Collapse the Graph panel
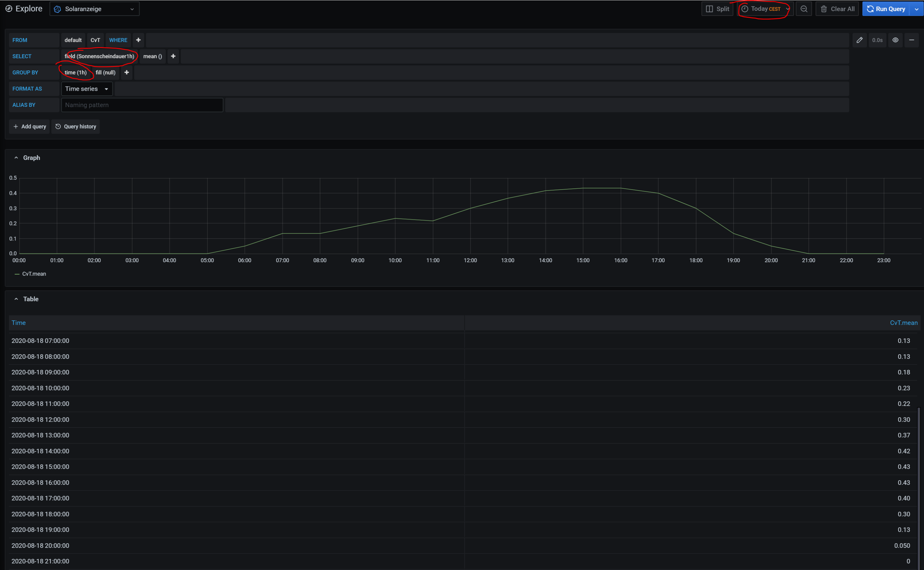The image size is (924, 570). point(16,158)
